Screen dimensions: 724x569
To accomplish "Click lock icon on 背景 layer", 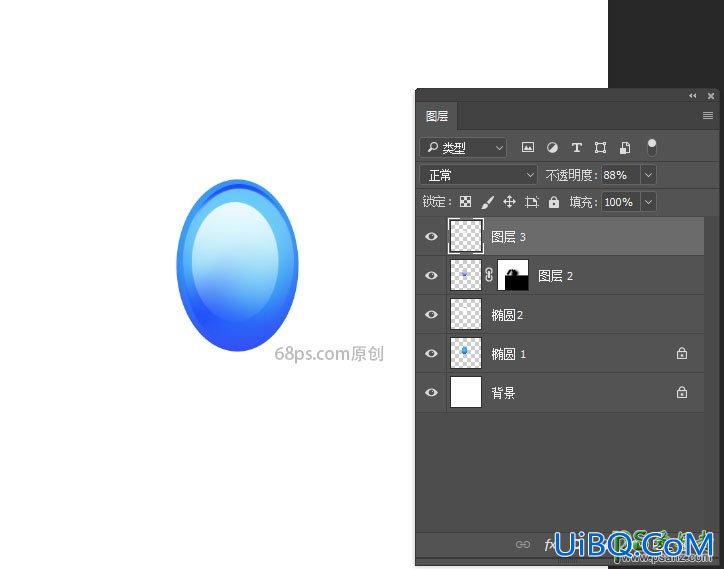I will point(682,393).
